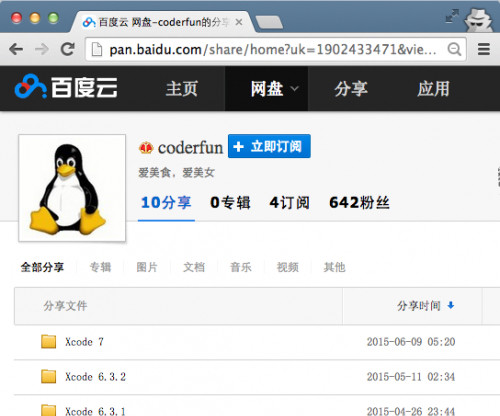Click the badge icon beside coderfun

[x=146, y=148]
